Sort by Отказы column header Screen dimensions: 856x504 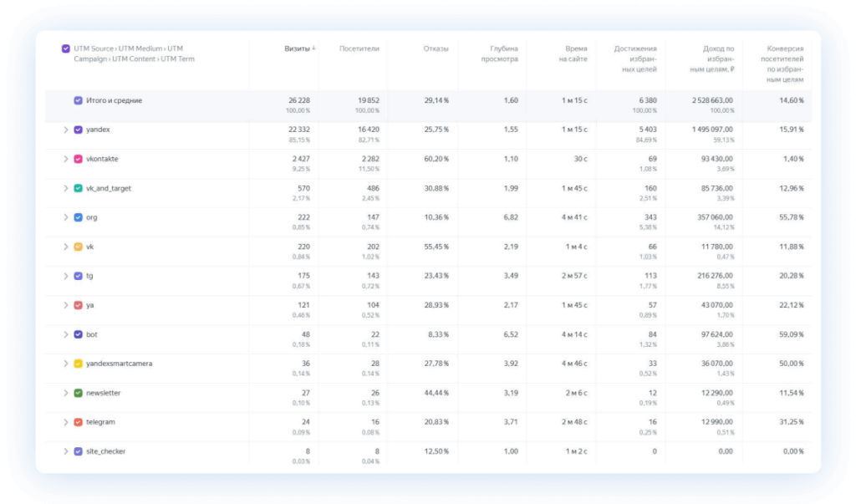click(436, 48)
